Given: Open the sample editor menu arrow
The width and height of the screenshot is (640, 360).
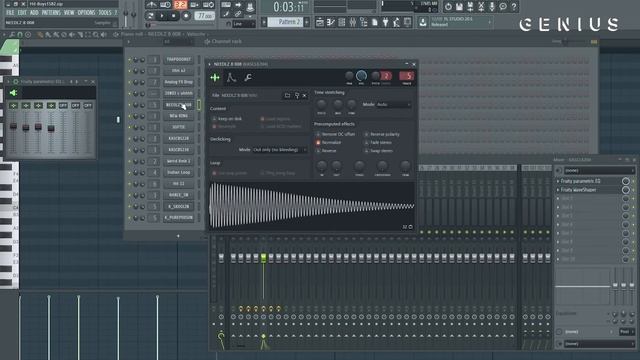Looking at the screenshot, I should pyautogui.click(x=209, y=64).
